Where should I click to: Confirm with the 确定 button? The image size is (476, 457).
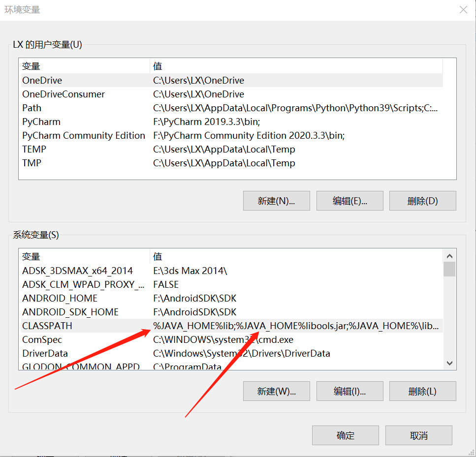346,435
